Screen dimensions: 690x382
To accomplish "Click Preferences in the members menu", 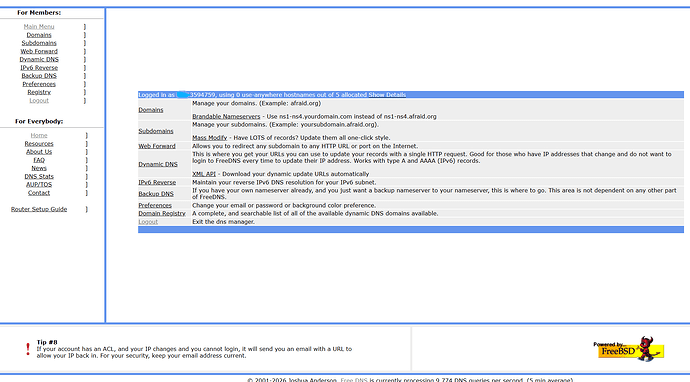I will click(39, 84).
